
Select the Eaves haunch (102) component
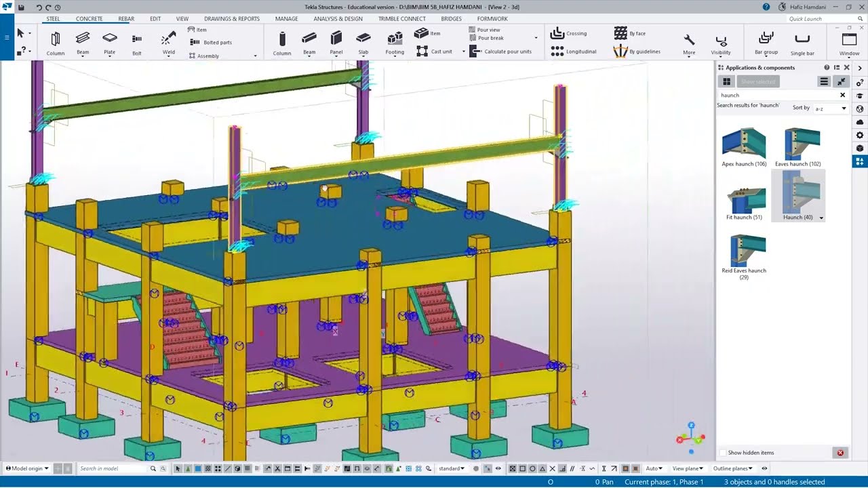[x=798, y=147]
